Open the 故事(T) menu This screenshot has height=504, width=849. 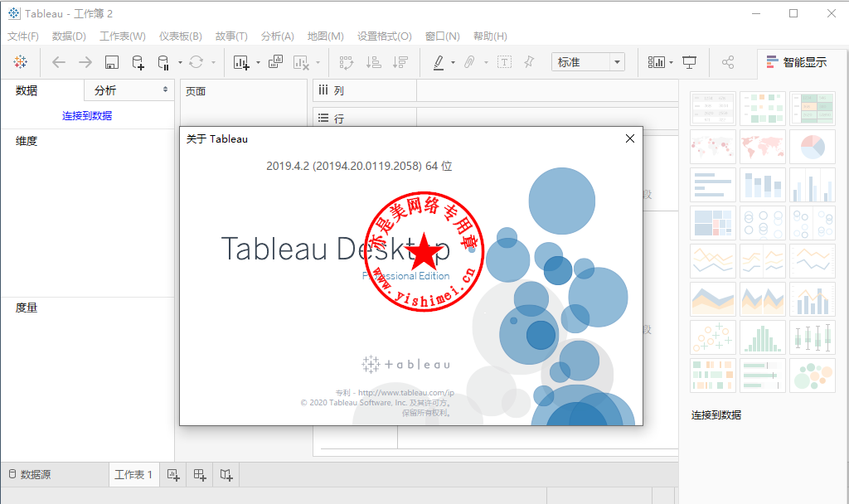(231, 36)
